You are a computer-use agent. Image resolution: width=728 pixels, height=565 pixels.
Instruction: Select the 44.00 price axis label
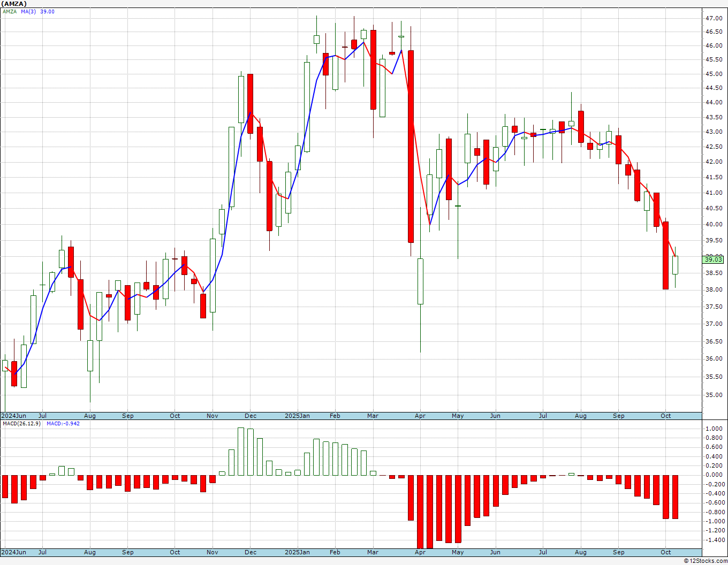click(714, 103)
